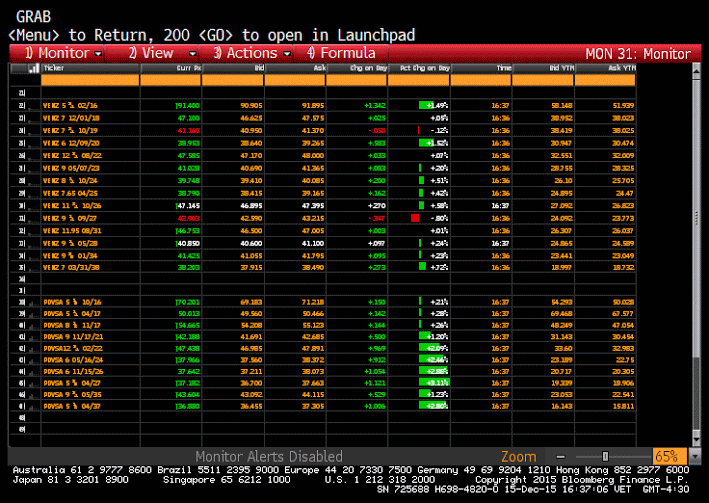Screen dimensions: 709x503
Task: Click the Bid YTM column header
Action: click(543, 68)
